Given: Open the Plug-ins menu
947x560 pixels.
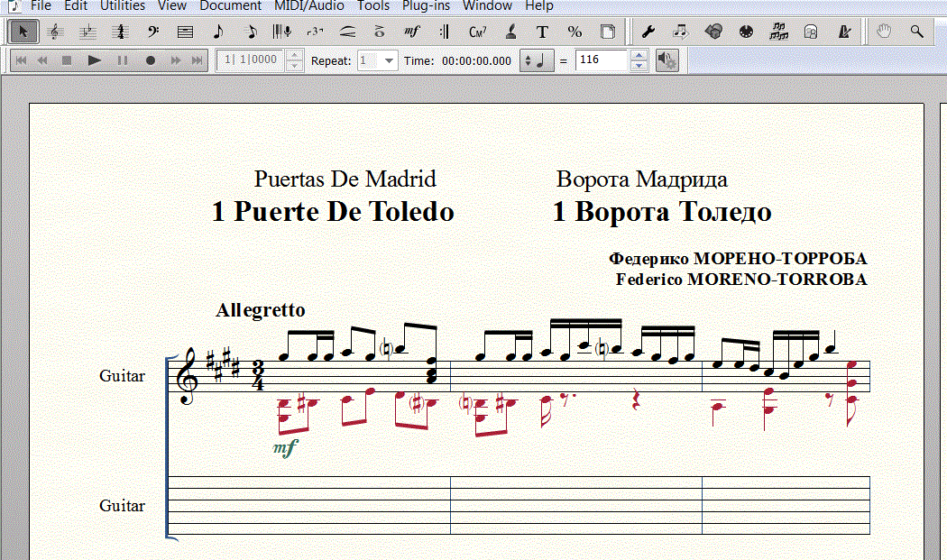Looking at the screenshot, I should coord(426,6).
